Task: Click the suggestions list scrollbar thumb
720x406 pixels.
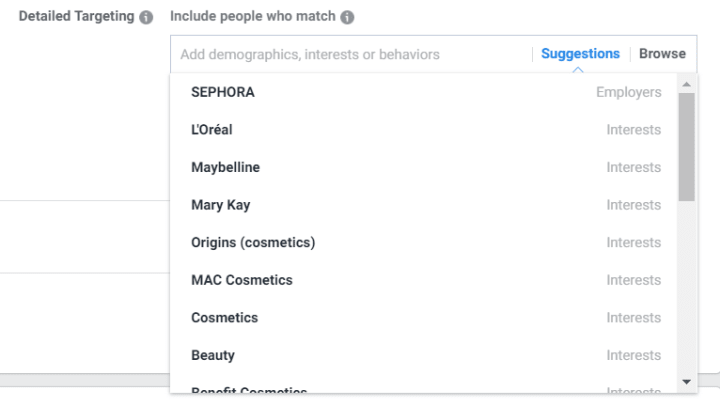Action: [x=686, y=147]
